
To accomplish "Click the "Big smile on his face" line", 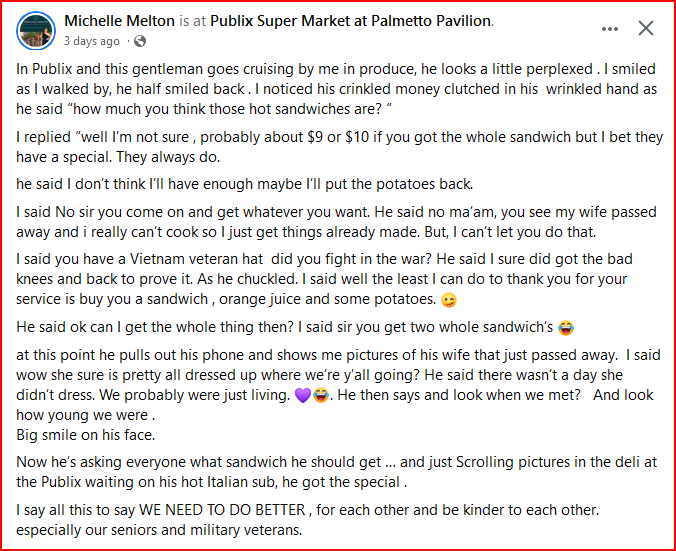I will 85,436.
